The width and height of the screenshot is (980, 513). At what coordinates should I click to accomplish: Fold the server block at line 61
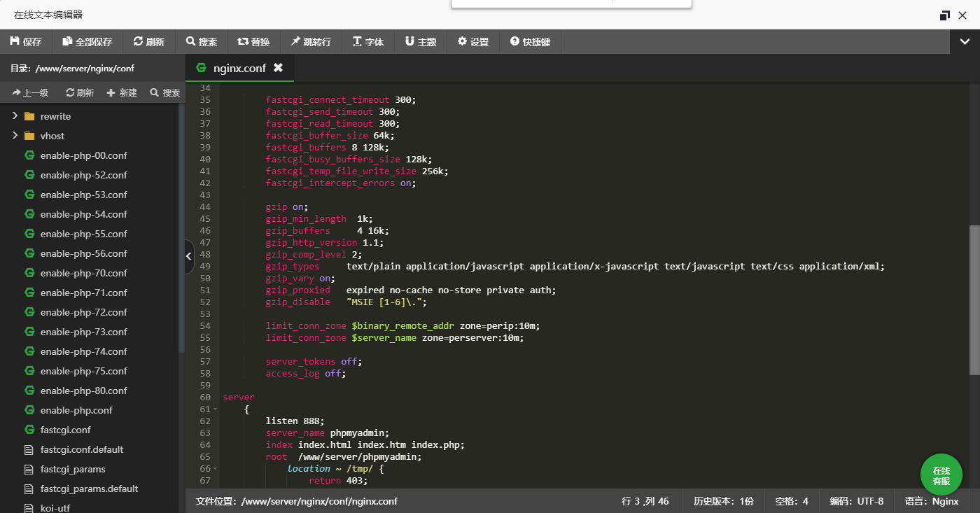(215, 409)
